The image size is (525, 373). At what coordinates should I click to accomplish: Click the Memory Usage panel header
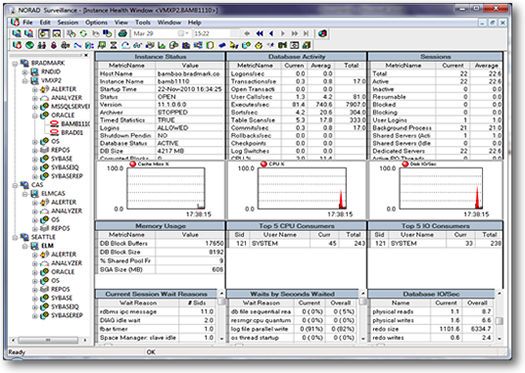tap(160, 226)
